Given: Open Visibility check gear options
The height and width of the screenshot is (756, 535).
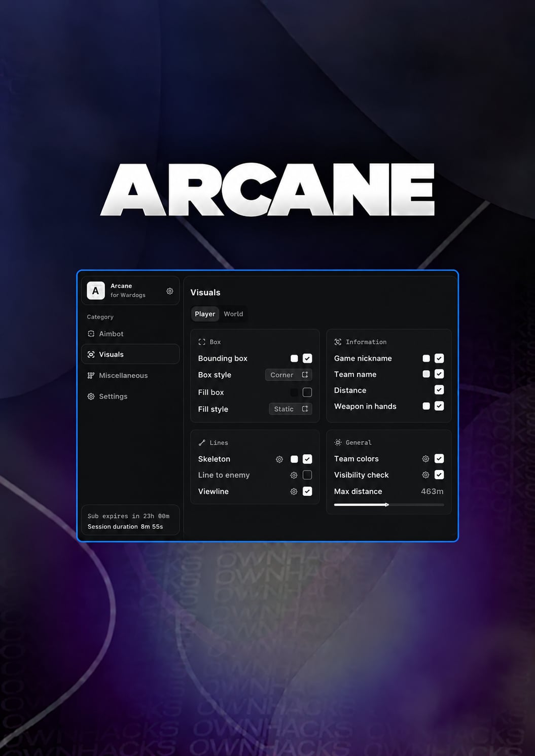Looking at the screenshot, I should pyautogui.click(x=426, y=475).
